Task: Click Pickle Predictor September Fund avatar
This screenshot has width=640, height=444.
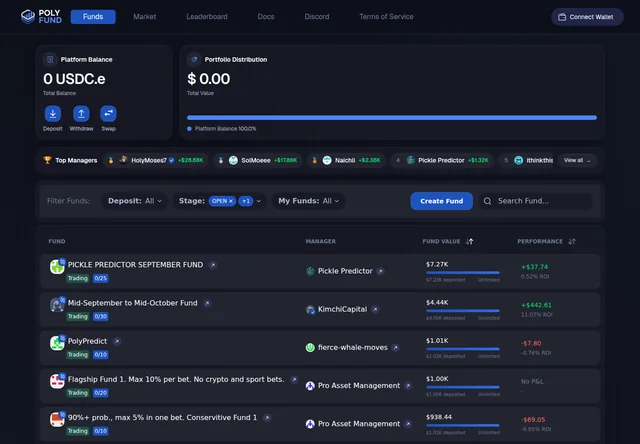Action: [x=57, y=267]
